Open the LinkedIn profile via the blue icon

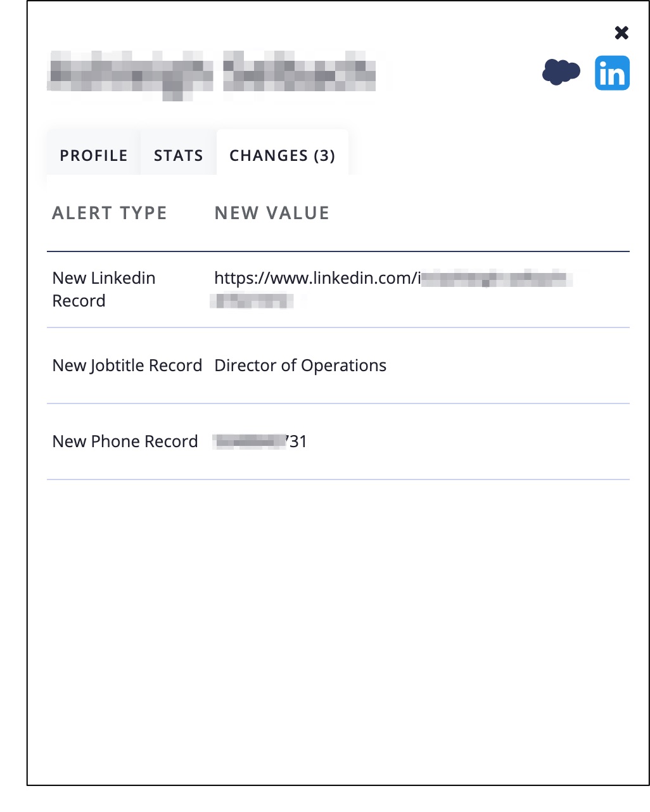click(612, 73)
